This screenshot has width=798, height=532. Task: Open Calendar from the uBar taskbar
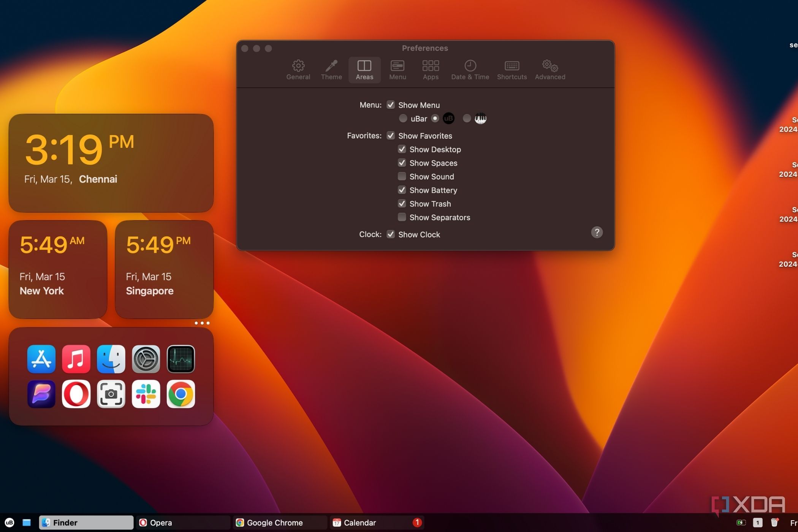[x=377, y=522]
